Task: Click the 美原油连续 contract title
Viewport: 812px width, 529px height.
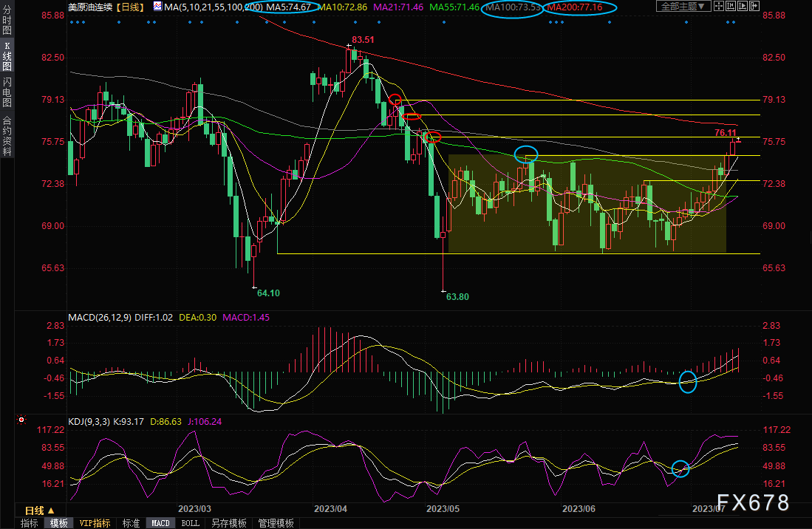Action: [x=90, y=7]
